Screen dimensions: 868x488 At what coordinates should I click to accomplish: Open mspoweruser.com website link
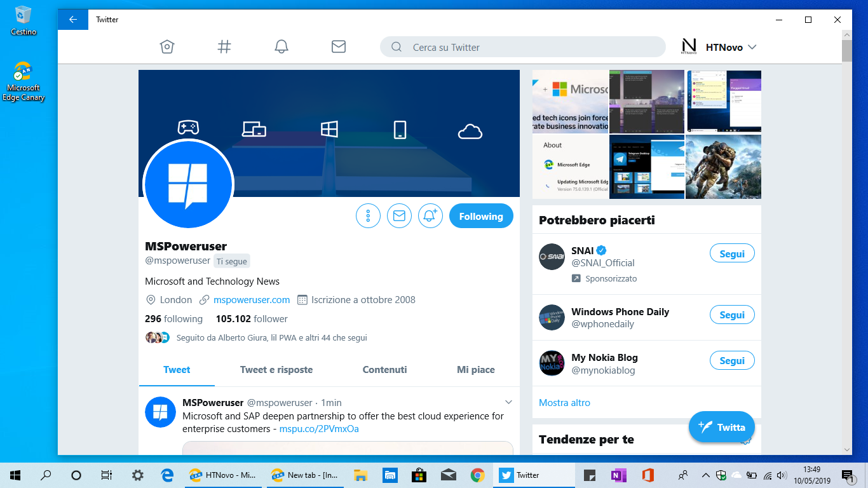coord(252,300)
